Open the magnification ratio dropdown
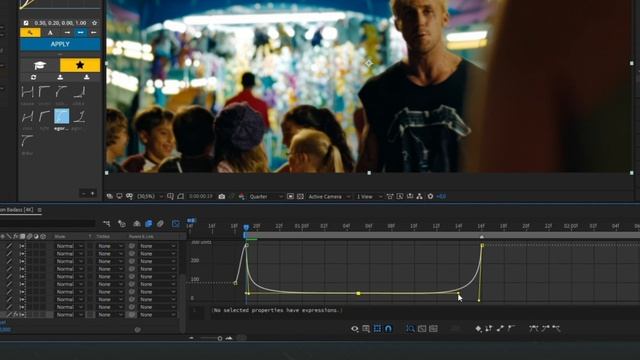 (150, 196)
